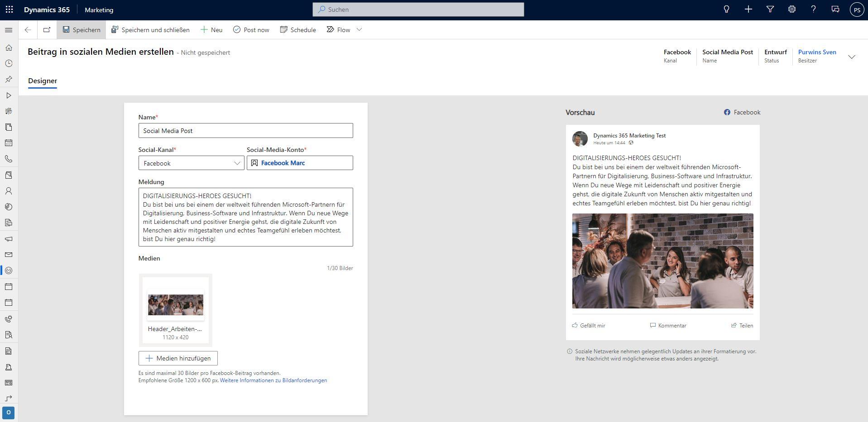868x422 pixels.
Task: Click the Entwurf status value
Action: (776, 52)
